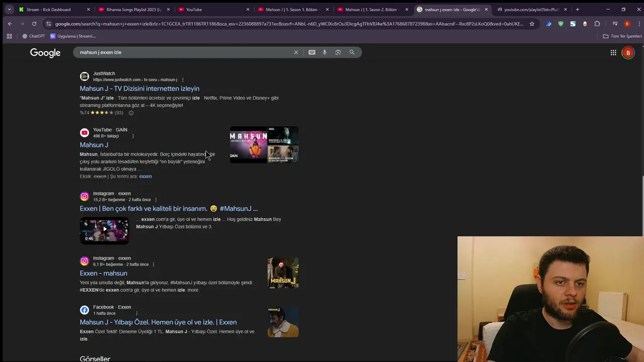Open the Extensions puzzle-piece menu
Image resolution: width=644 pixels, height=362 pixels.
coord(597,24)
